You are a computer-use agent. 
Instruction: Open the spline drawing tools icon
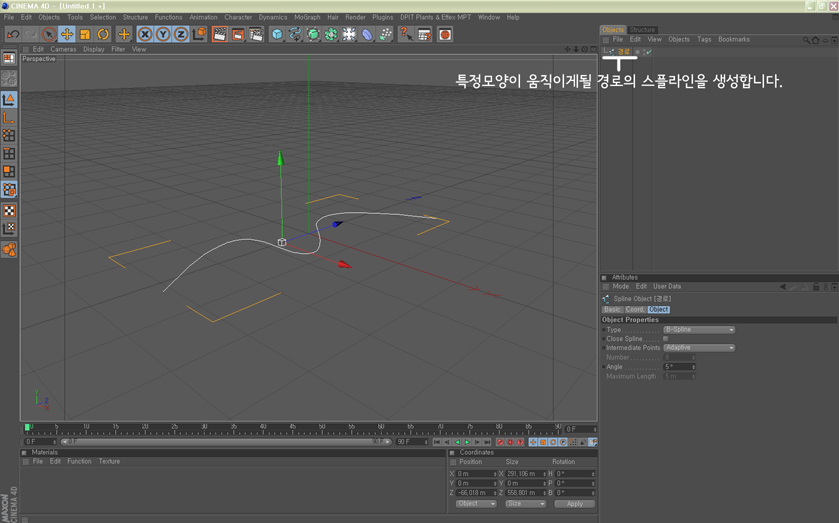(295, 34)
